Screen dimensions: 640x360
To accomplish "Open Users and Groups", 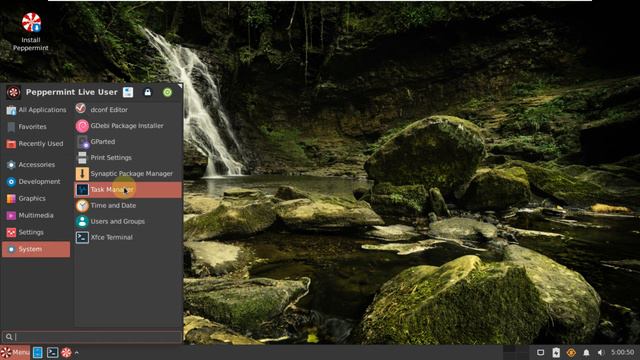I will 128,221.
